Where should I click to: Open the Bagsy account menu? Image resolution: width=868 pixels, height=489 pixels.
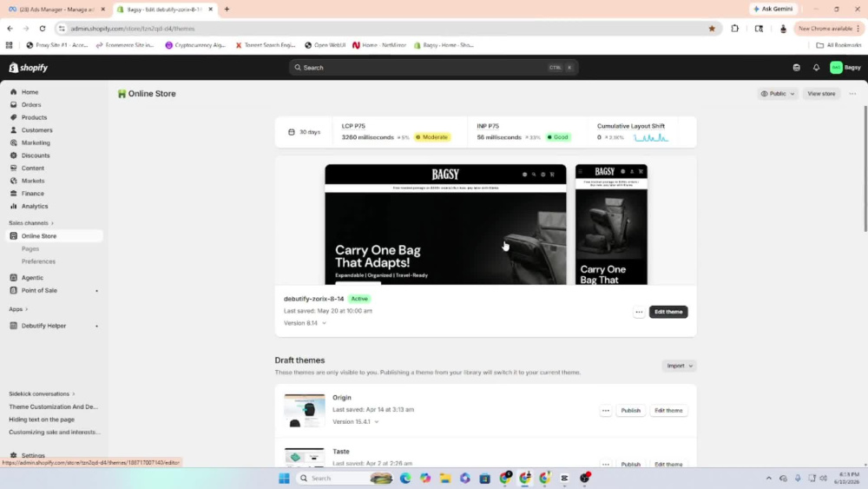point(845,68)
